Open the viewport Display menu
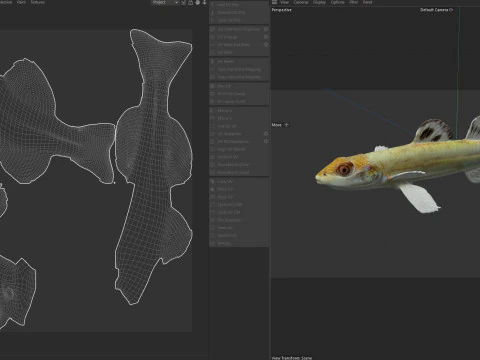Viewport: 480px width, 360px height. [319, 2]
